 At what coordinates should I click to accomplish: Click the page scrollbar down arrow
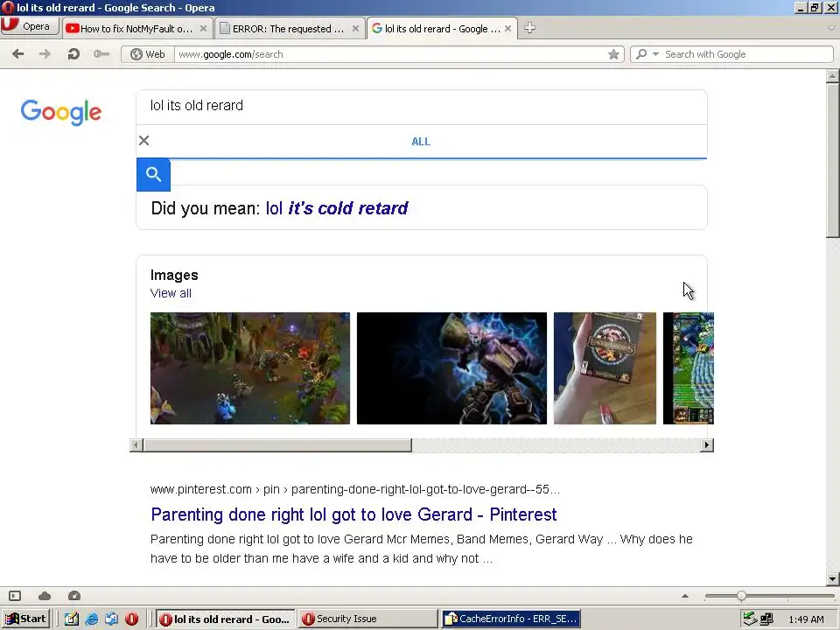click(x=832, y=578)
